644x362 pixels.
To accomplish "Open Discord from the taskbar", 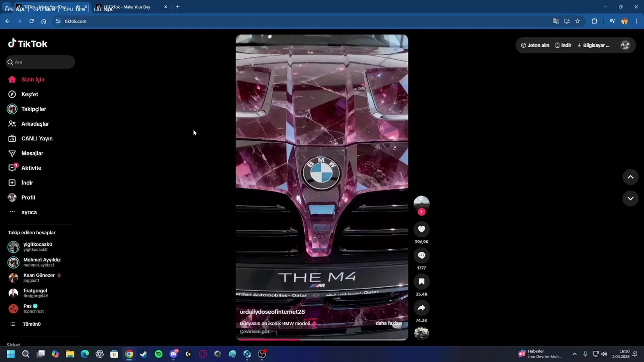I will pyautogui.click(x=174, y=354).
